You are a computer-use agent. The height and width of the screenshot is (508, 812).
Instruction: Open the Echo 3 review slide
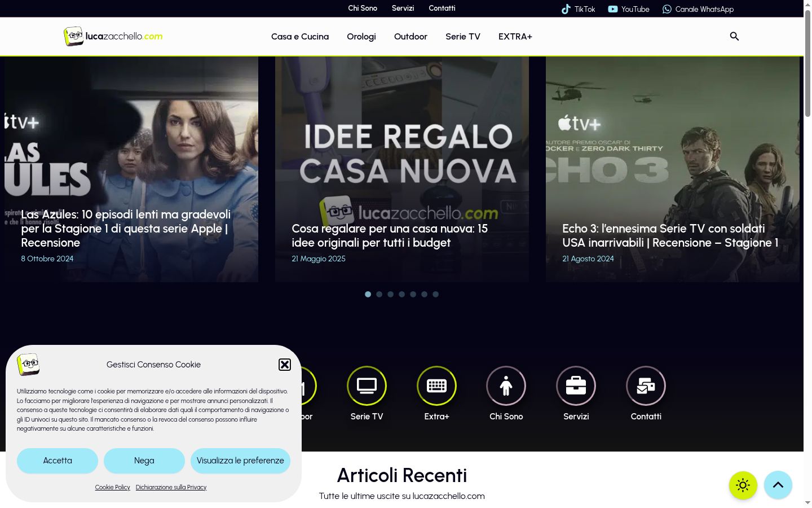(x=673, y=169)
